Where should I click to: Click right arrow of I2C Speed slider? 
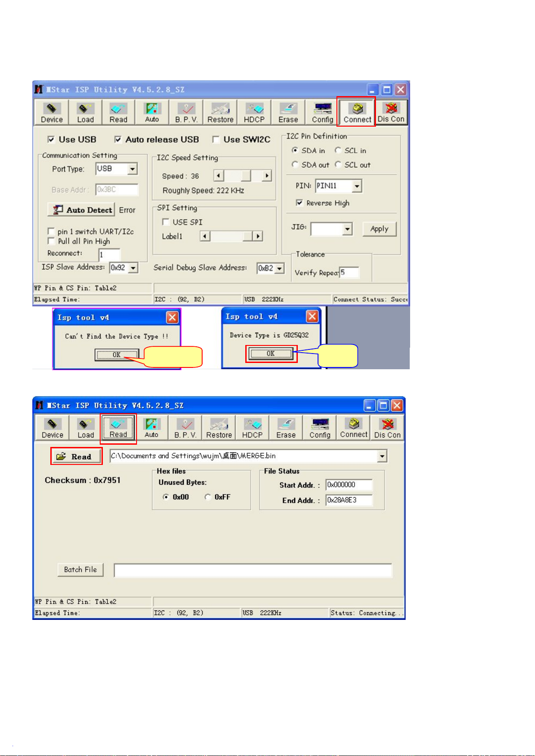click(267, 176)
